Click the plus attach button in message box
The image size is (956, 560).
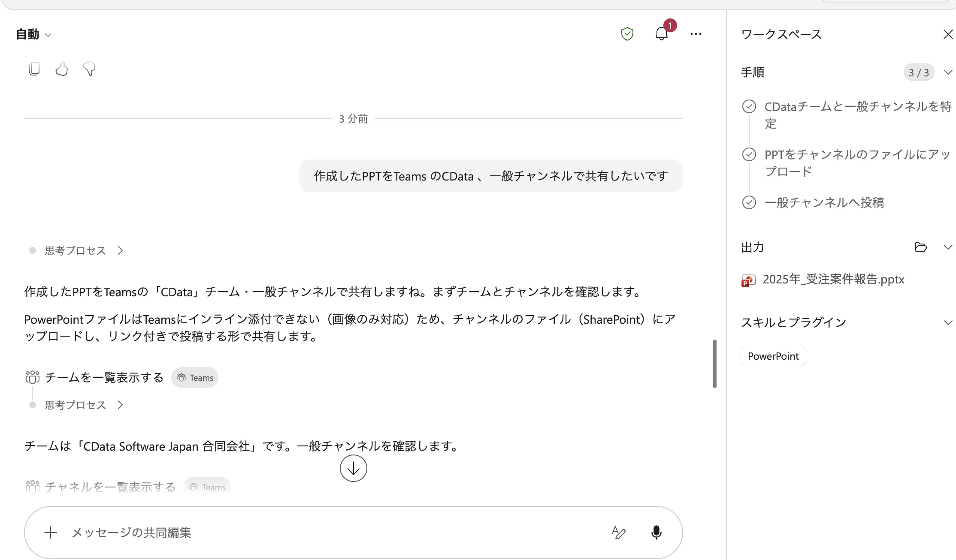coord(51,533)
